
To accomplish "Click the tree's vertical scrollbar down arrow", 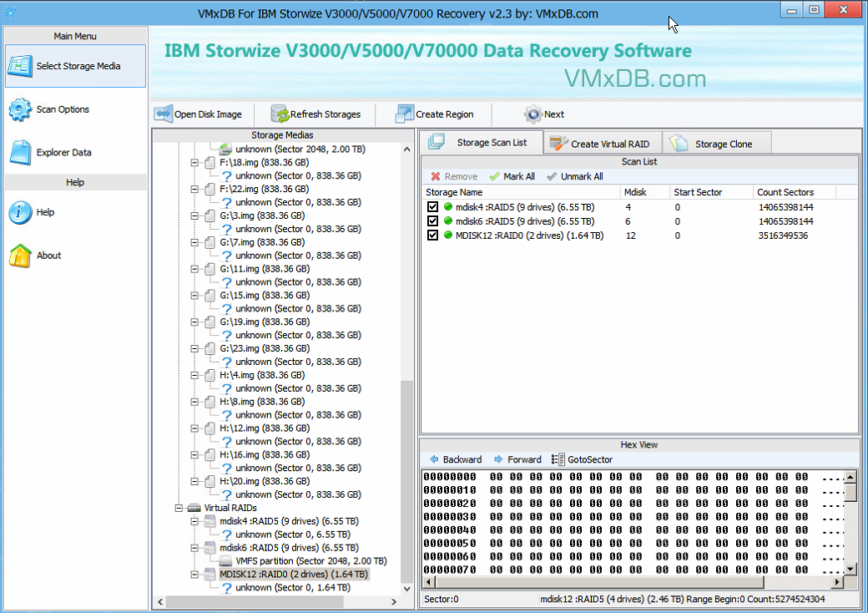I will [x=407, y=589].
